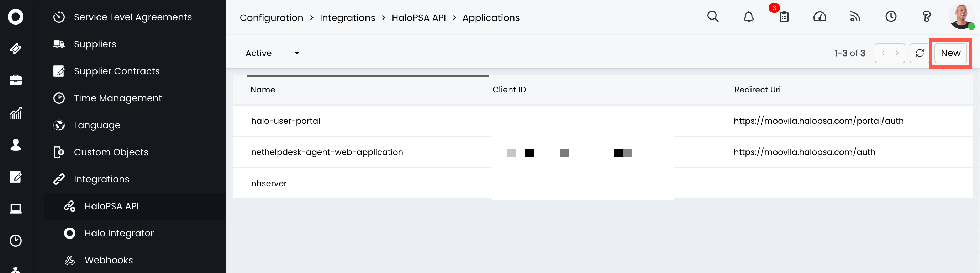Screen dimensions: 980x273
Task: Open the dashboard gauge icon
Action: 820,17
